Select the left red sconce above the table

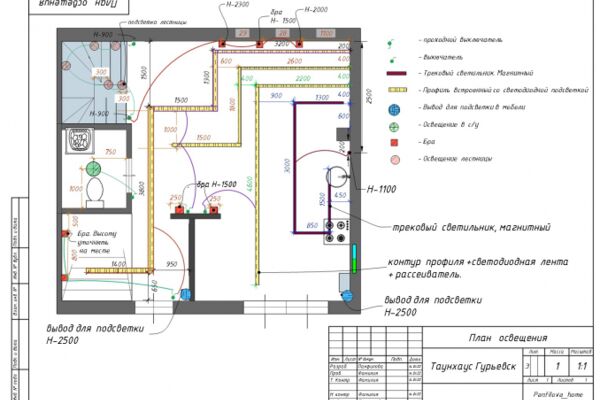[179, 210]
